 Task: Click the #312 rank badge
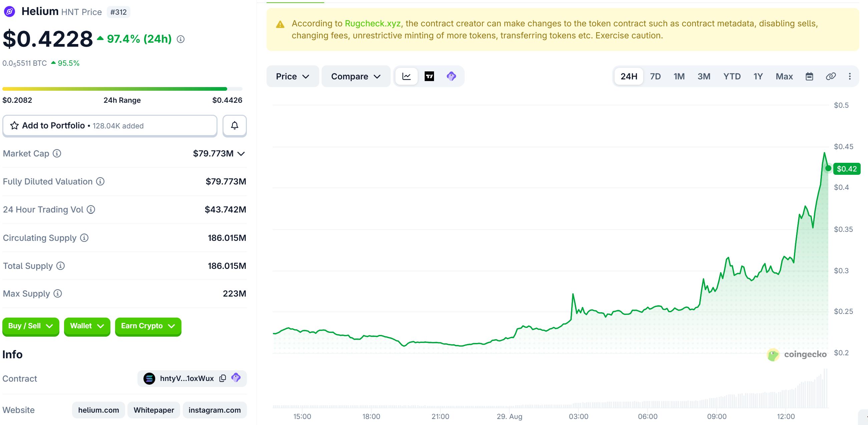coord(118,12)
